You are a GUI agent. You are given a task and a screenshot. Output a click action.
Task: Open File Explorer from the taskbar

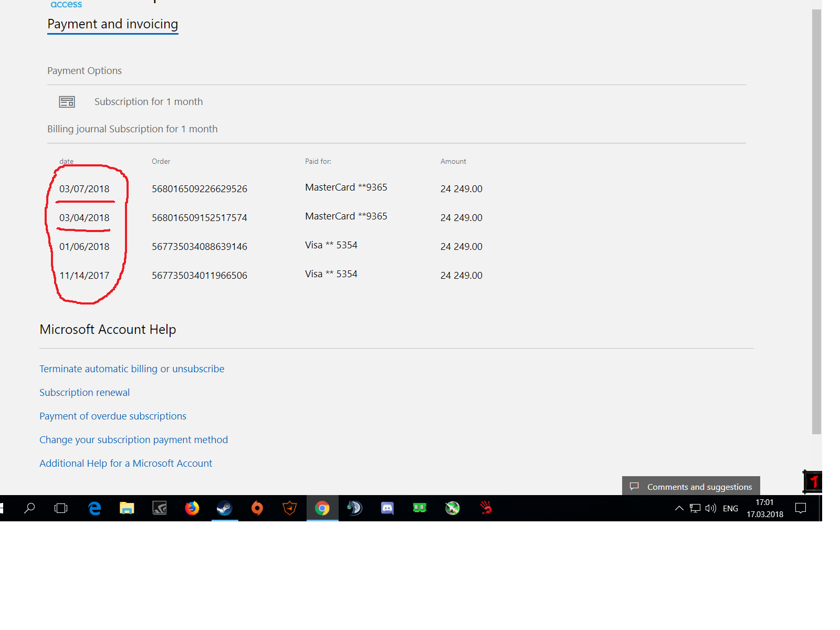127,508
